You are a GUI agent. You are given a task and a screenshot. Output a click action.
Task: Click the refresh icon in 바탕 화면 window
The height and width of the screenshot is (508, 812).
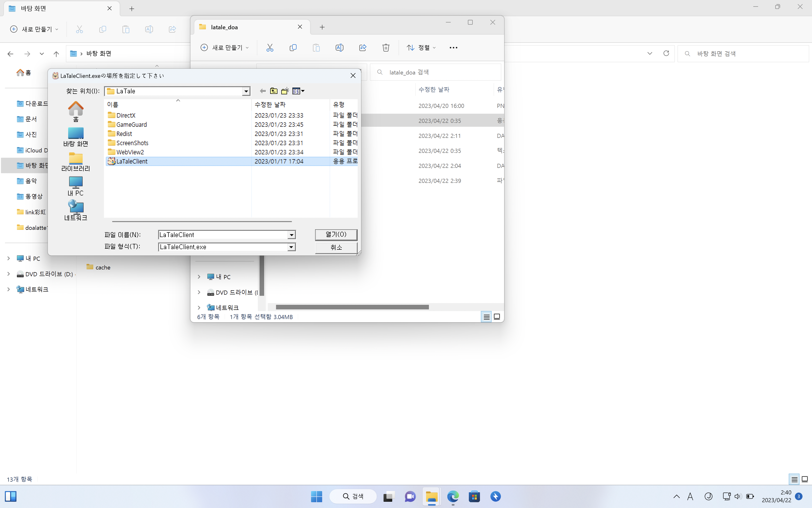click(x=666, y=53)
